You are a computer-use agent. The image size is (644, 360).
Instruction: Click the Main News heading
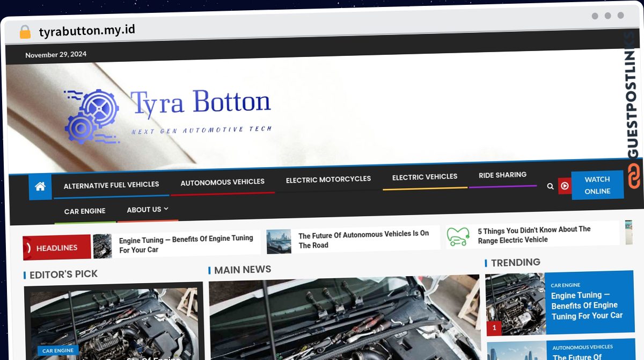[243, 270]
